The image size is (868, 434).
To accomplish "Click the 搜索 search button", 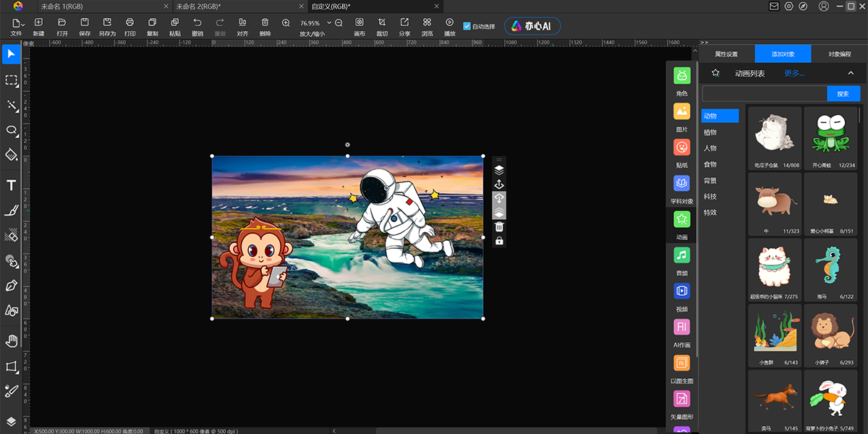I will point(843,94).
